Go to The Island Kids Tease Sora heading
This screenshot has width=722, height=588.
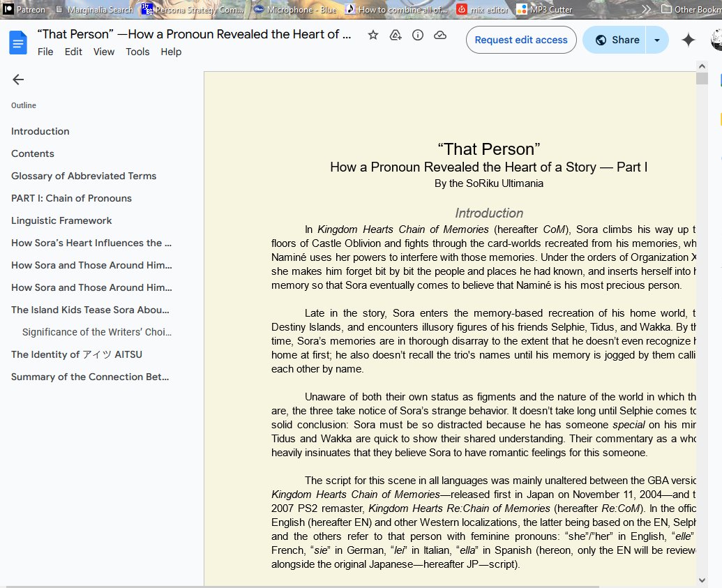point(90,310)
